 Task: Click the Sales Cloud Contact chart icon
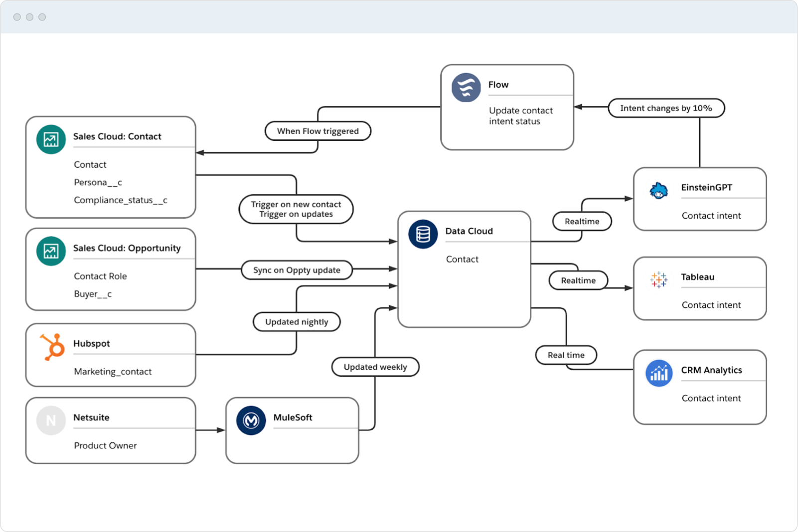click(x=51, y=139)
